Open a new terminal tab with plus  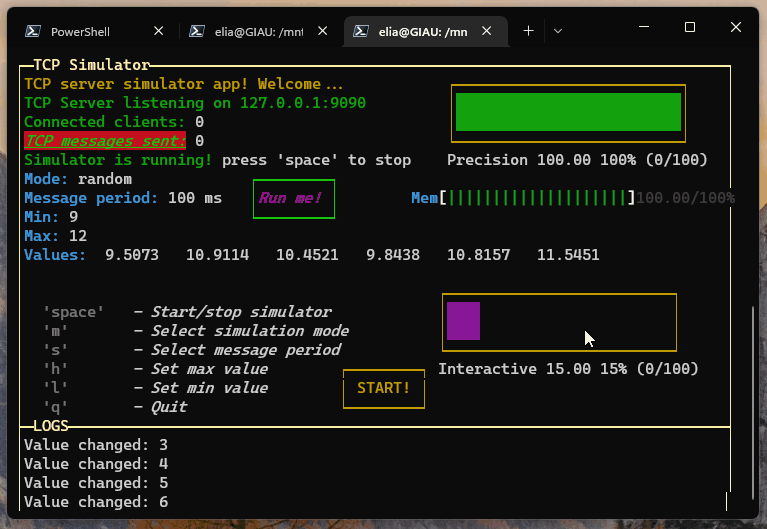[x=528, y=31]
